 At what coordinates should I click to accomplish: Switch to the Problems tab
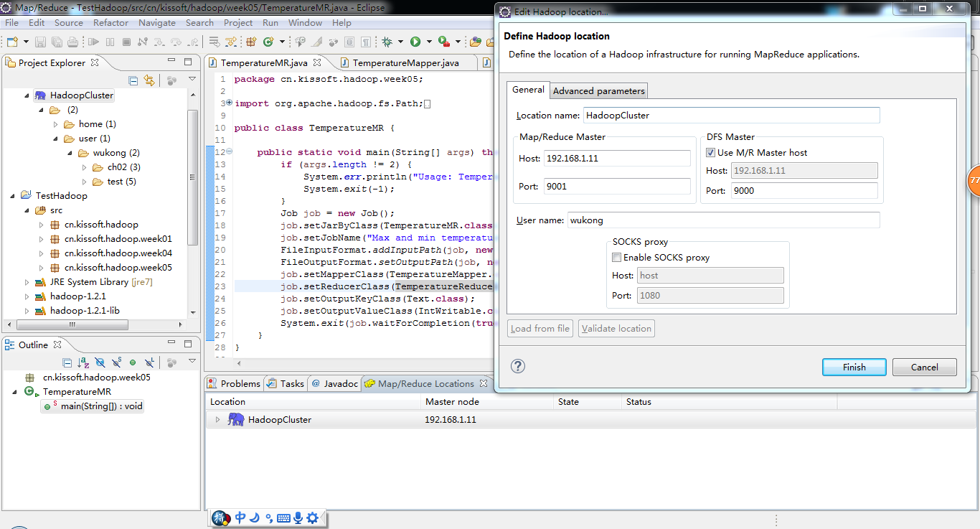pos(234,383)
